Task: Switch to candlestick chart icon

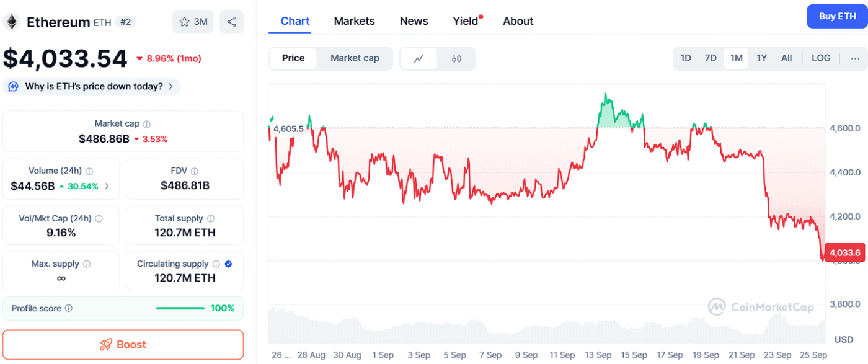Action: click(x=457, y=58)
